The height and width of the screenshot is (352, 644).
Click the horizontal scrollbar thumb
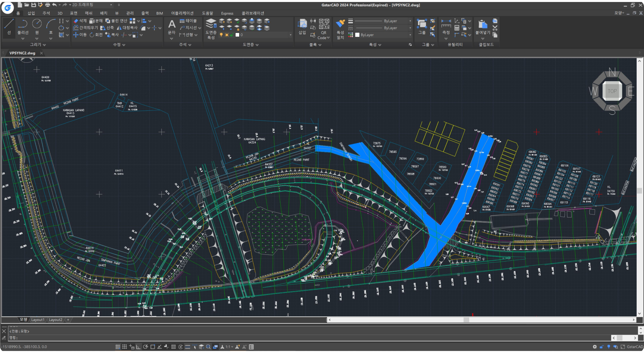(x=466, y=320)
